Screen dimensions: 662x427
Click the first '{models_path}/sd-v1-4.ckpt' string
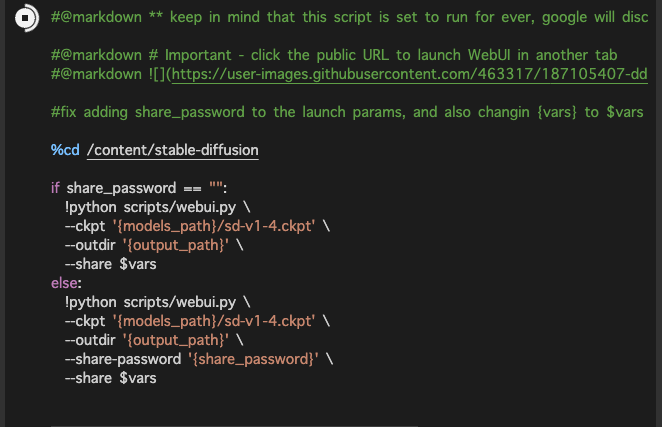tap(214, 226)
